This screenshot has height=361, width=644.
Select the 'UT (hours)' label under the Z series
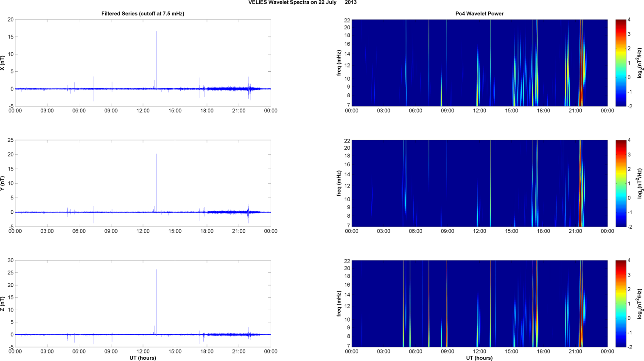[143, 358]
